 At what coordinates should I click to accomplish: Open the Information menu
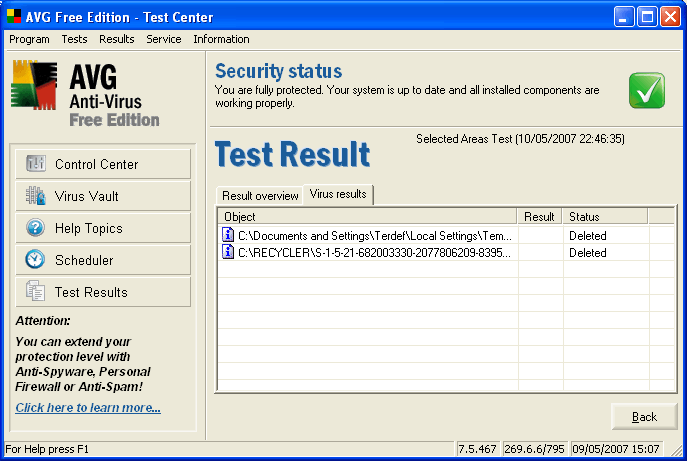(x=221, y=39)
